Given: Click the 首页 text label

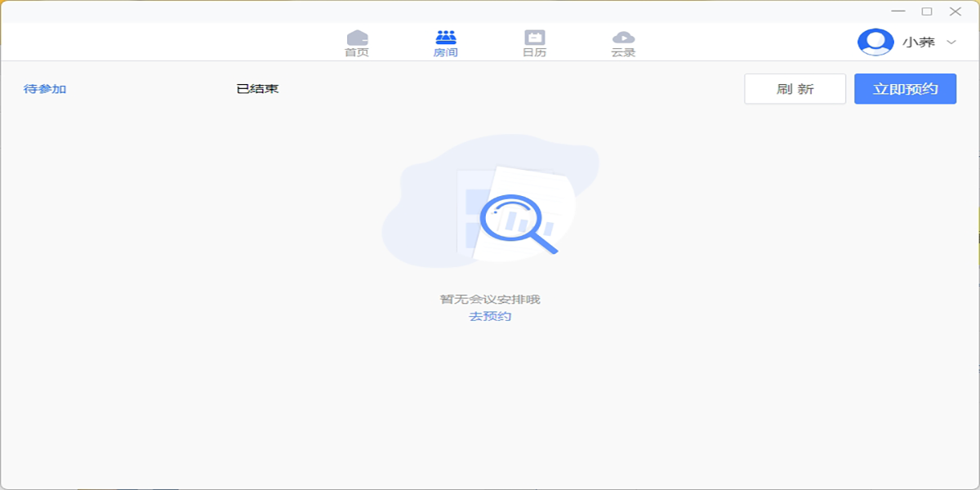Looking at the screenshot, I should coord(357,52).
